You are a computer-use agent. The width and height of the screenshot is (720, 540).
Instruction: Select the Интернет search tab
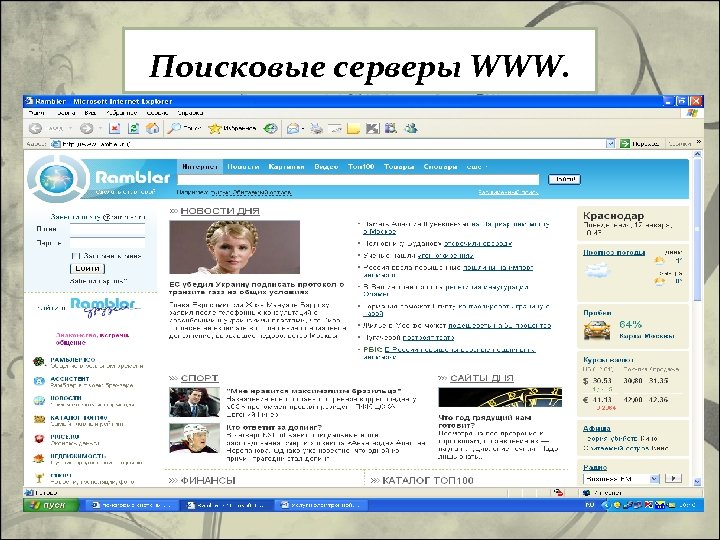click(200, 167)
